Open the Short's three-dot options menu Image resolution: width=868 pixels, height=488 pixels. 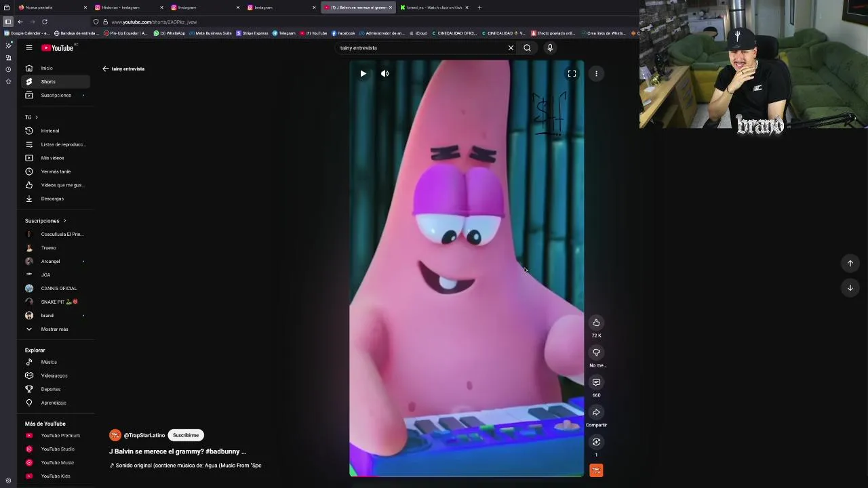(596, 73)
